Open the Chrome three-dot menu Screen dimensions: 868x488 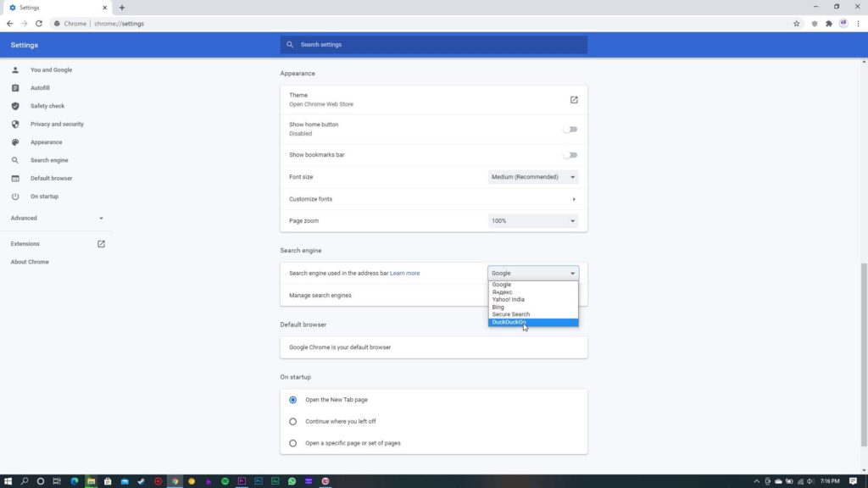pyautogui.click(x=858, y=24)
